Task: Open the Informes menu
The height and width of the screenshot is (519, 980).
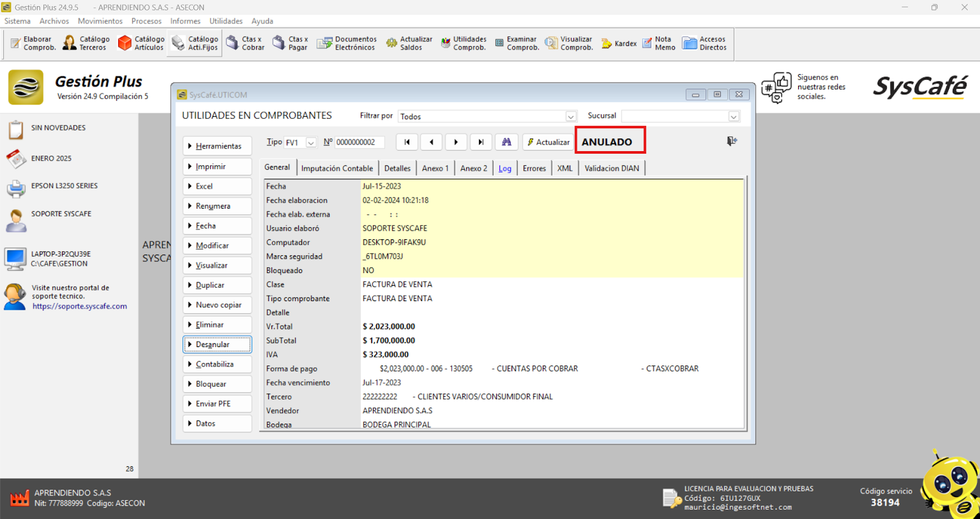Action: pos(185,21)
